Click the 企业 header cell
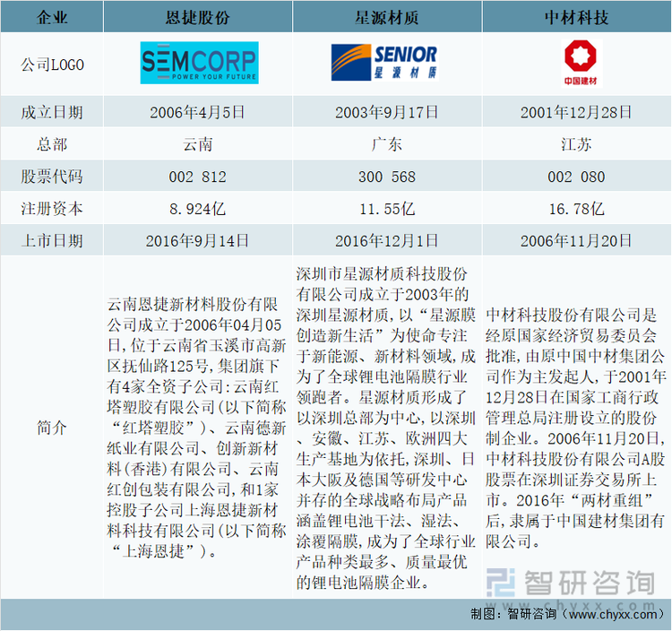Image resolution: width=672 pixels, height=631 pixels. 52,16
